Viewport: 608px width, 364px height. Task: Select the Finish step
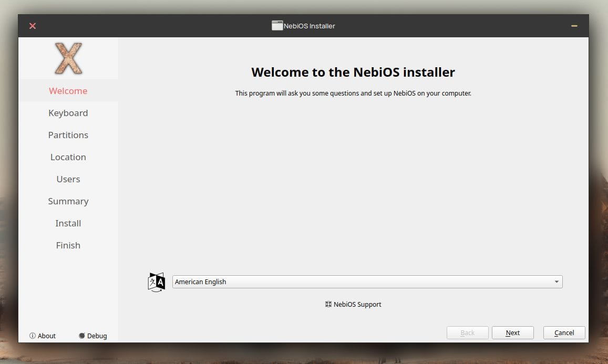pos(68,245)
